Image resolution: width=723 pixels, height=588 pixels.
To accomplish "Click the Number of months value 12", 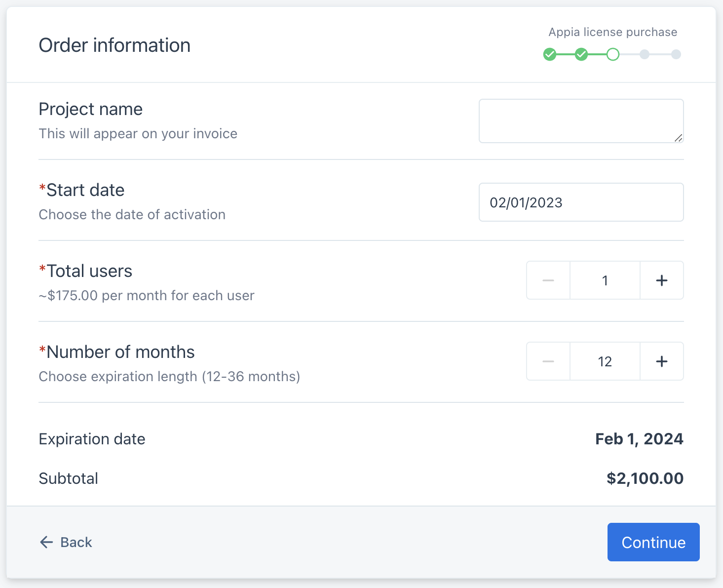I will [605, 361].
